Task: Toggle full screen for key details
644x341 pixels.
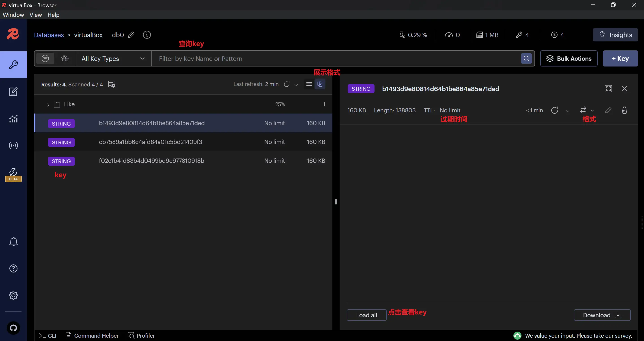Action: coord(608,89)
